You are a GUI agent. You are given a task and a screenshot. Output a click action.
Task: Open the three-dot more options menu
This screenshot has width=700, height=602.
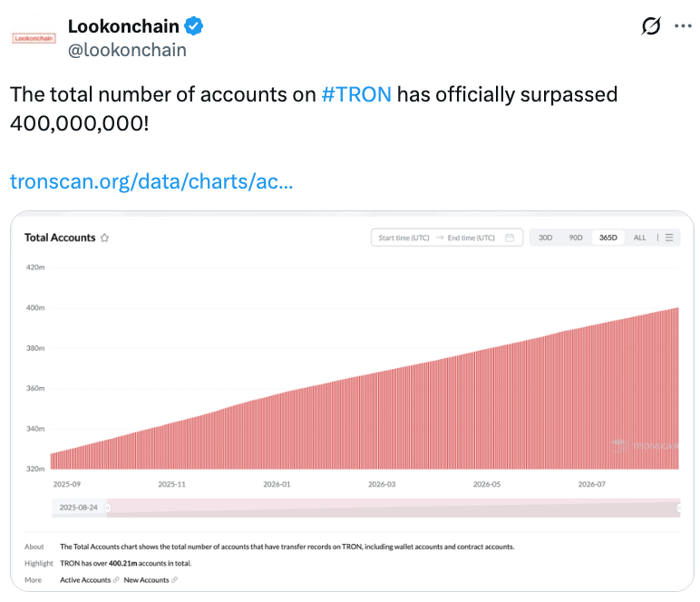point(683,26)
